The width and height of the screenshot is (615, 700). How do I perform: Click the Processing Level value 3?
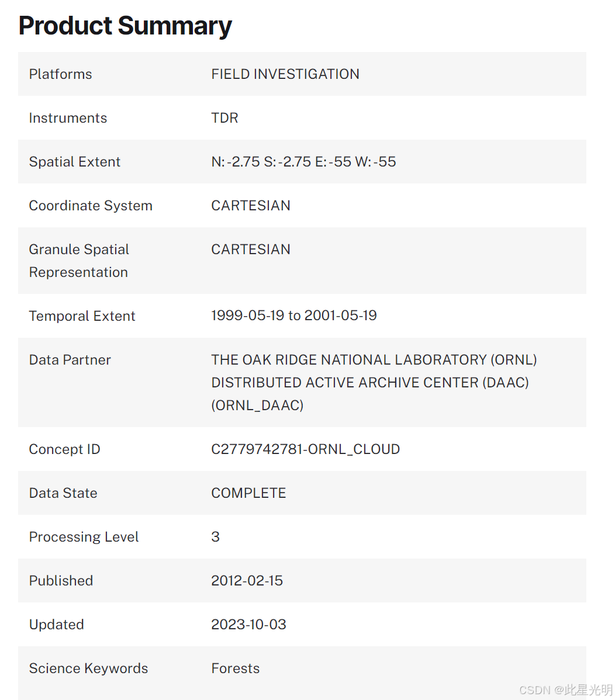(x=215, y=537)
